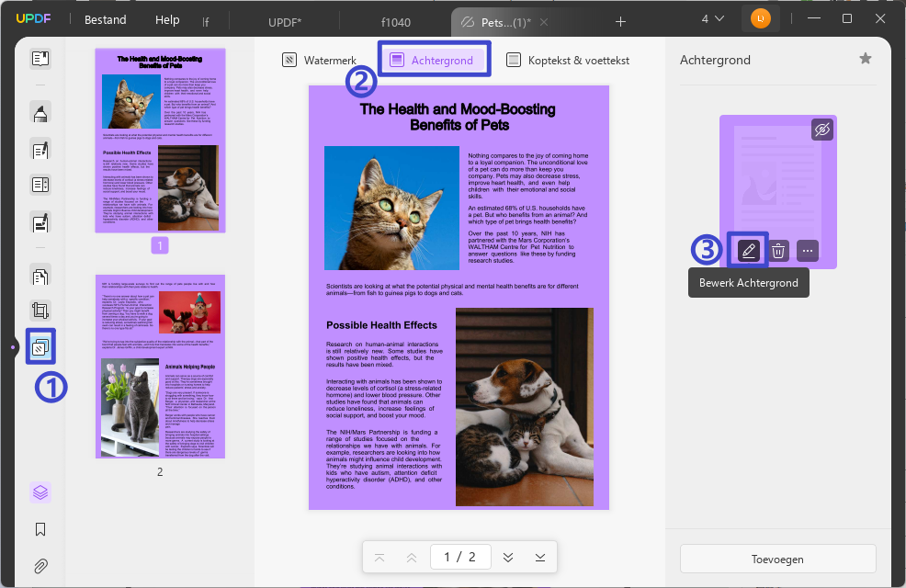The width and height of the screenshot is (906, 588).
Task: Open the Edit PDF tool
Action: [x=40, y=150]
